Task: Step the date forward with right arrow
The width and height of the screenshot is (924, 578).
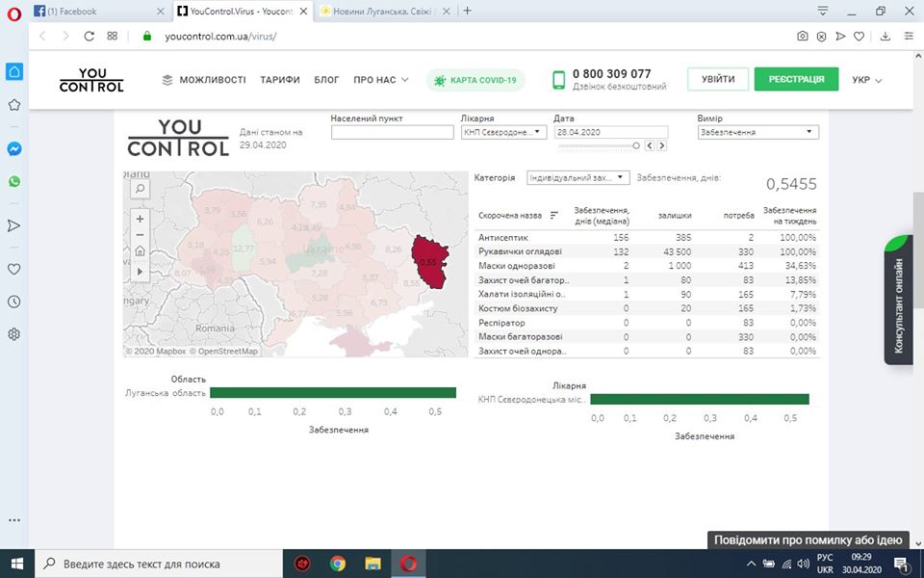Action: coord(662,145)
